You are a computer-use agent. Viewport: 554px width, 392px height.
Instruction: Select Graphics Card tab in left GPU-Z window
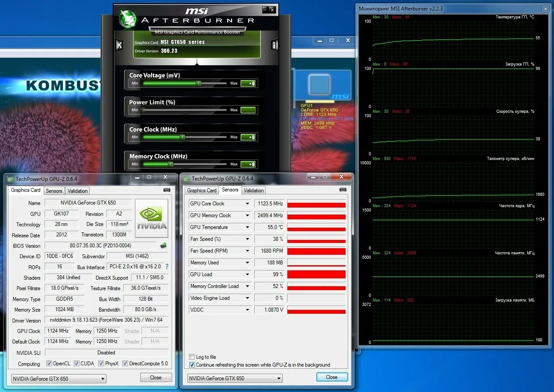click(x=26, y=190)
